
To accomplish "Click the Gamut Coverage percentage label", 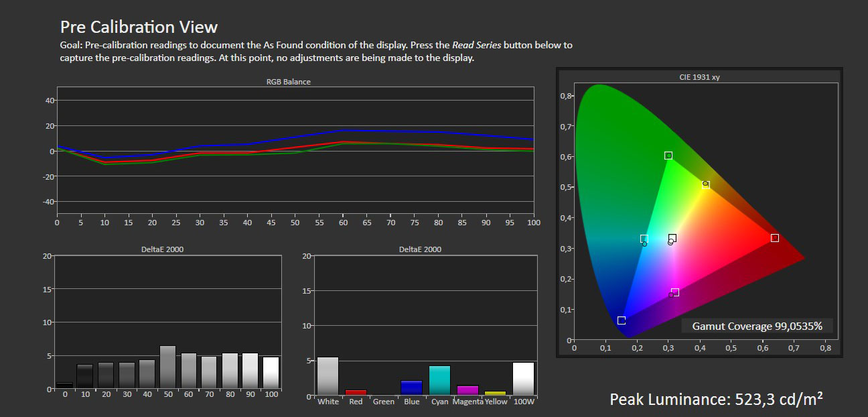I will click(x=757, y=326).
